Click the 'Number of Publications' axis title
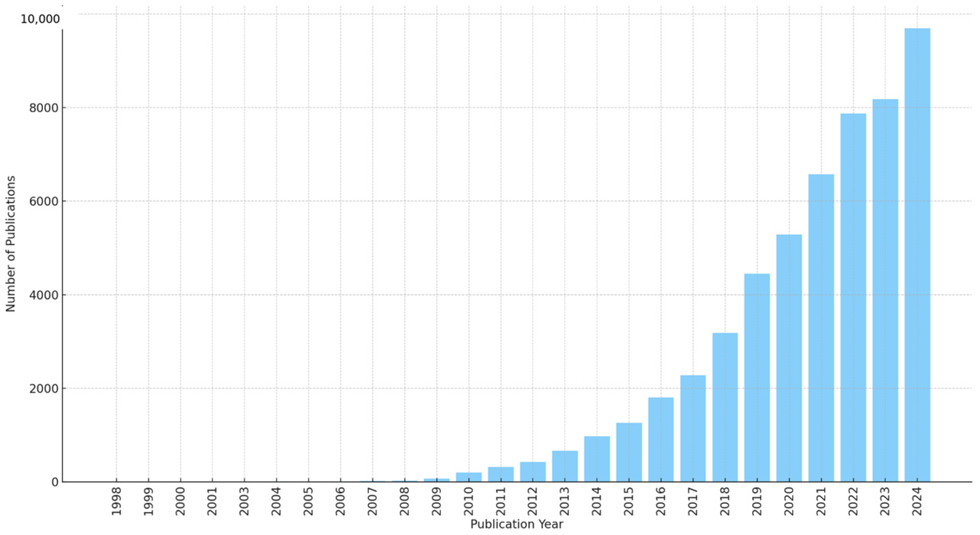The width and height of the screenshot is (980, 535). point(11,244)
